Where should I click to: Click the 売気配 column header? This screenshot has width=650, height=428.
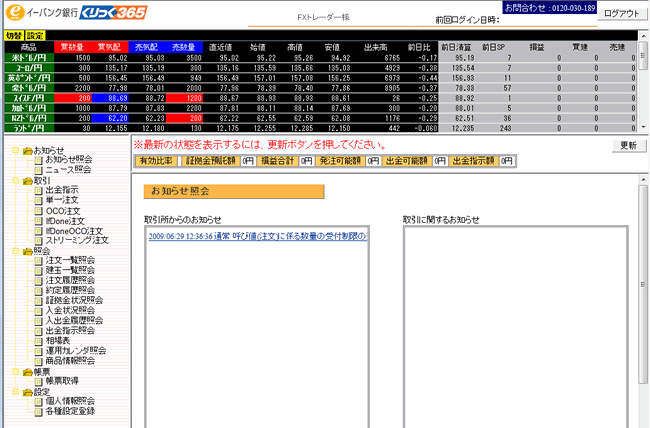coord(147,47)
